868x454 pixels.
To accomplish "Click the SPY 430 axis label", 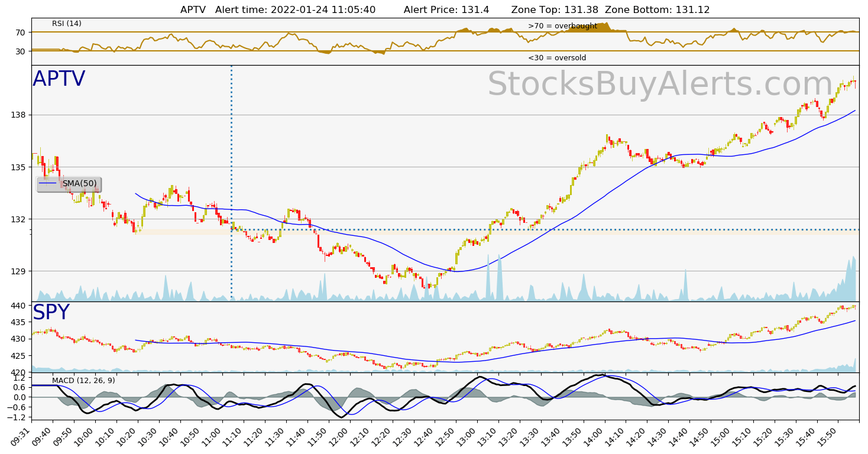I will [20, 339].
